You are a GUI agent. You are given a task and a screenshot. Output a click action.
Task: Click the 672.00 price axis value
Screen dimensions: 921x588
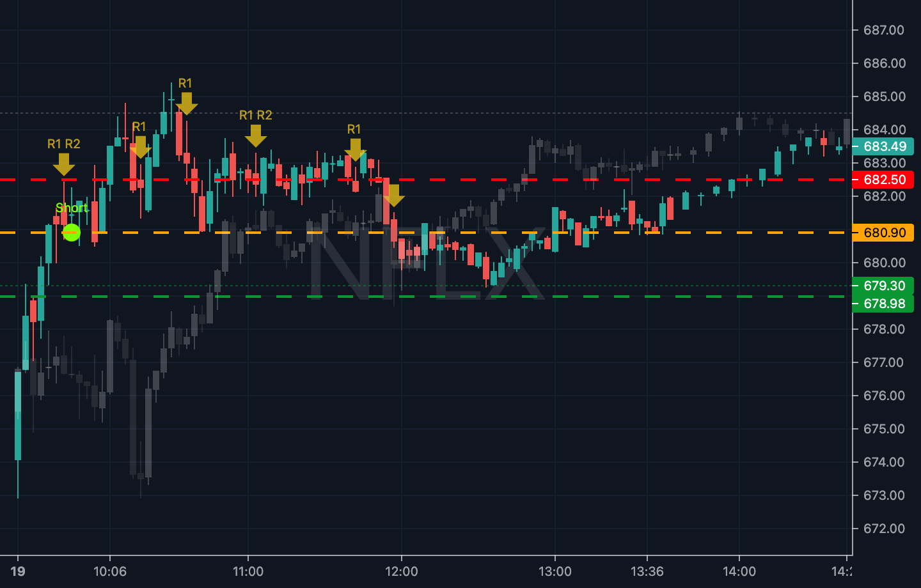click(x=884, y=529)
